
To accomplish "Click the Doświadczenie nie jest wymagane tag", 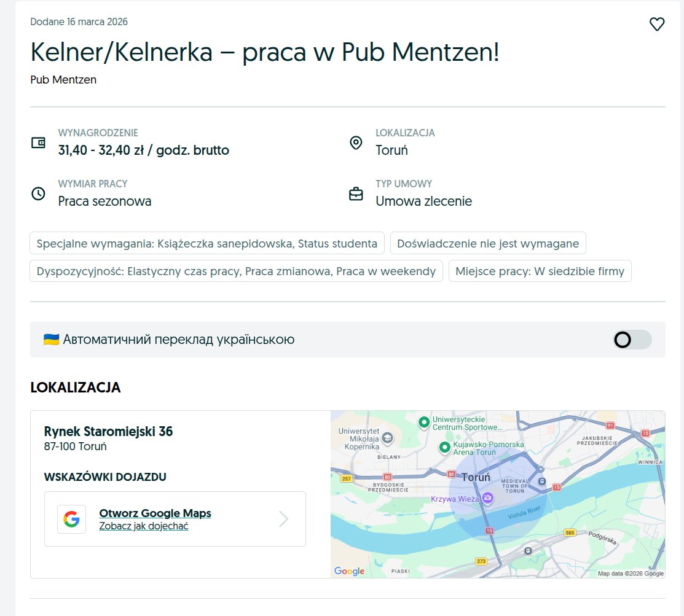I will pos(488,243).
